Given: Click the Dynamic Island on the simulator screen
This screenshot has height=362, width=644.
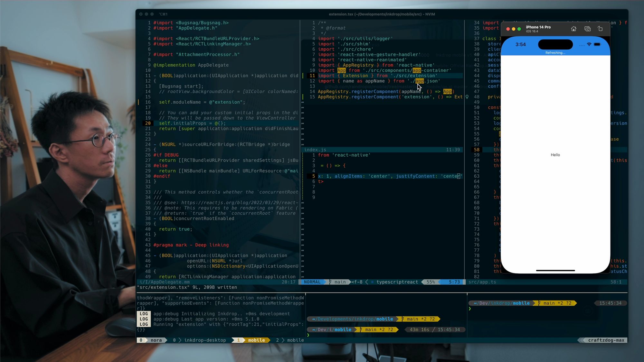Looking at the screenshot, I should point(555,44).
